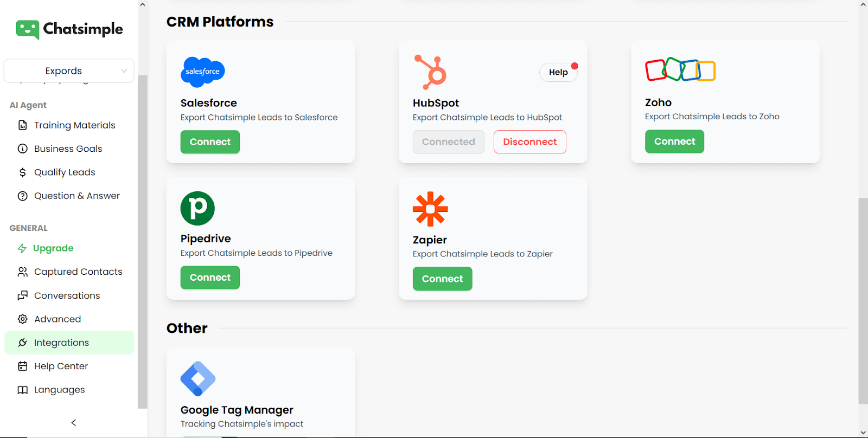The height and width of the screenshot is (438, 868).
Task: Click the sidebar scroll-up arrow
Action: (143, 5)
